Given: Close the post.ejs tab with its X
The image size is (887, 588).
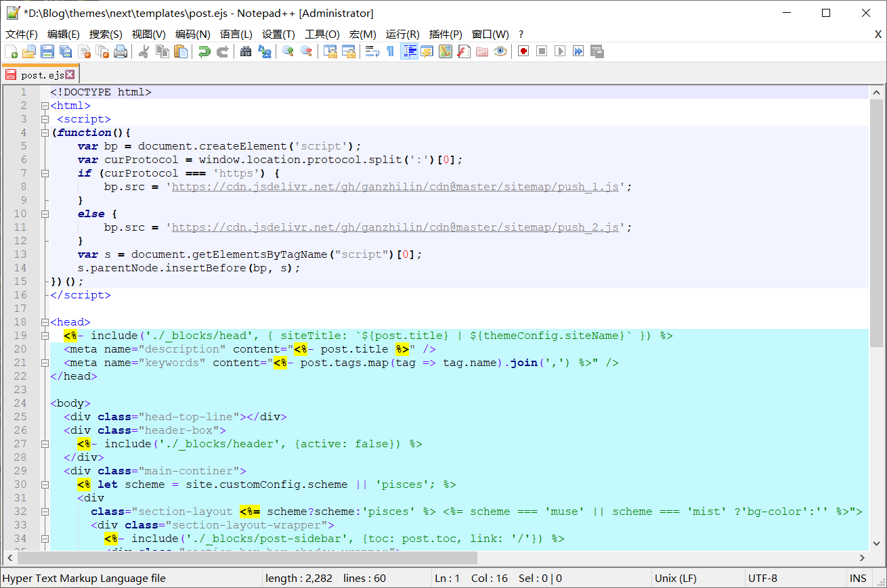Looking at the screenshot, I should coord(70,75).
